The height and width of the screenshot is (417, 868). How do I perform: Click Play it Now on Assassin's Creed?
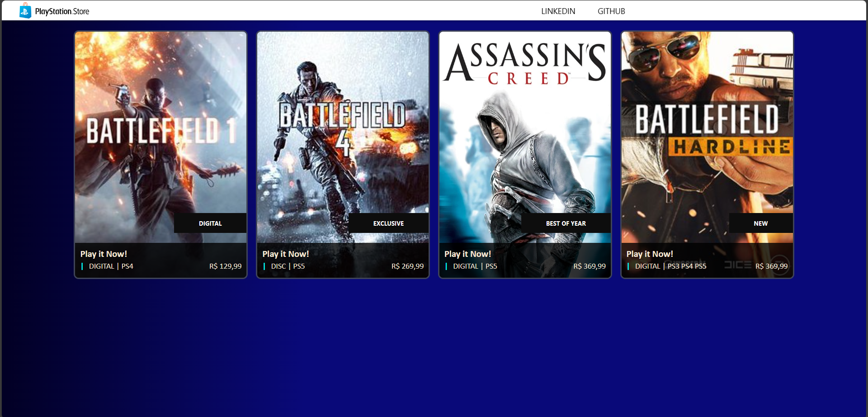(x=467, y=254)
